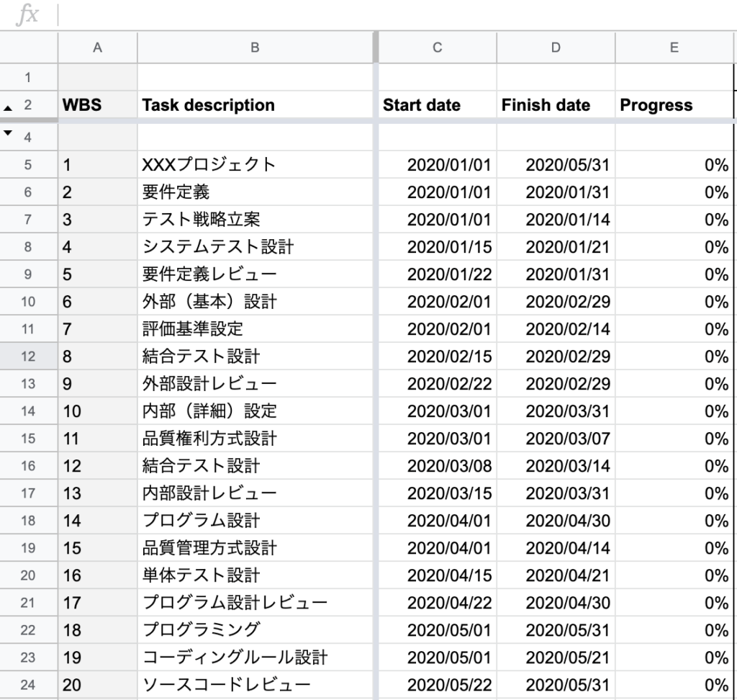Select column D header
The height and width of the screenshot is (700, 737).
pos(556,48)
